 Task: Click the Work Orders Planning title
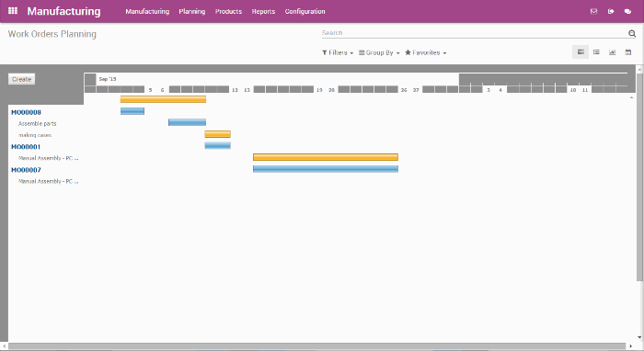tap(52, 34)
